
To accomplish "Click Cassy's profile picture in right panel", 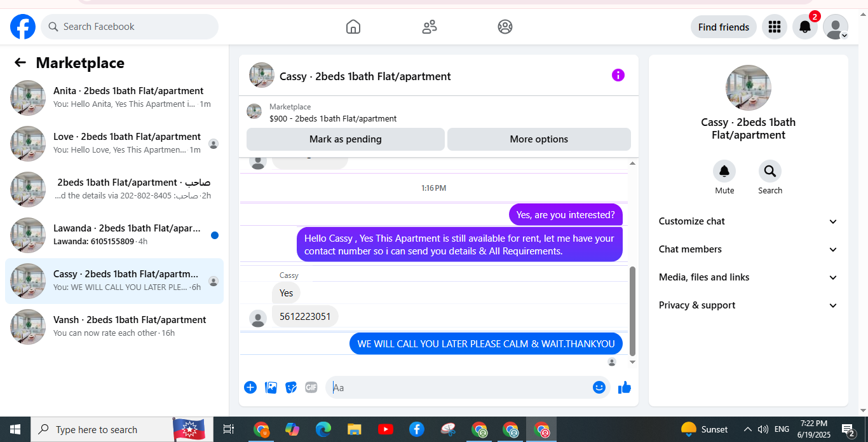I will click(x=749, y=88).
